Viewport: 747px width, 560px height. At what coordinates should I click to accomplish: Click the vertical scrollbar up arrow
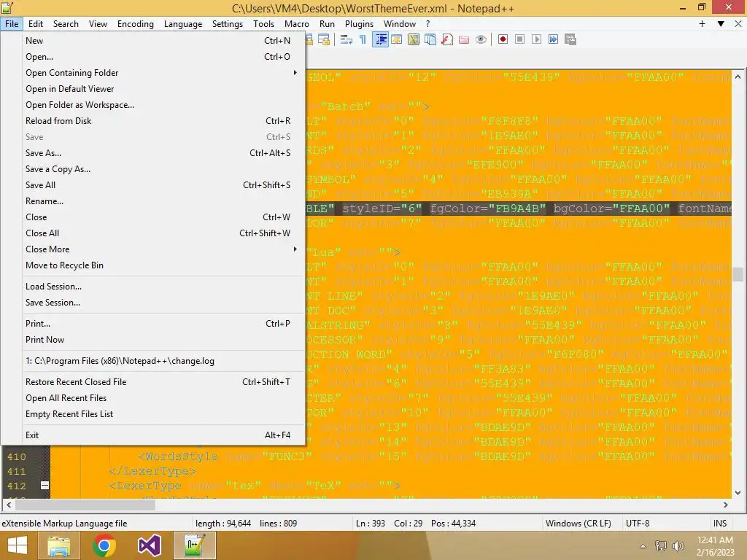click(x=738, y=77)
